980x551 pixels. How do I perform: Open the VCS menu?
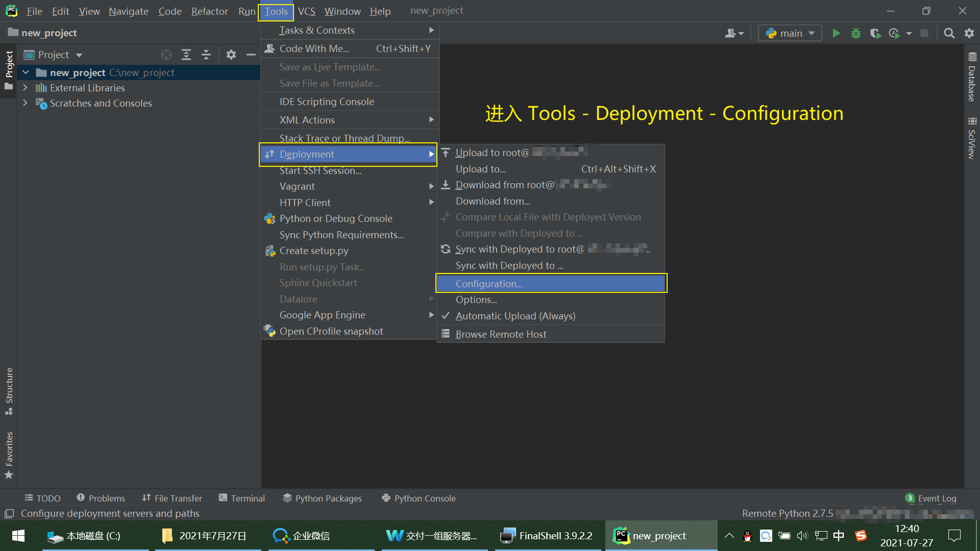(306, 11)
